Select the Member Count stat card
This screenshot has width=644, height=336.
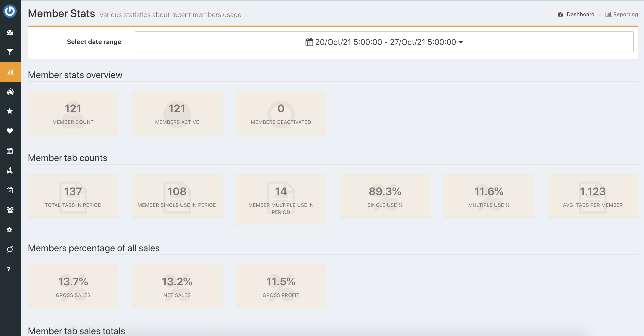(73, 113)
